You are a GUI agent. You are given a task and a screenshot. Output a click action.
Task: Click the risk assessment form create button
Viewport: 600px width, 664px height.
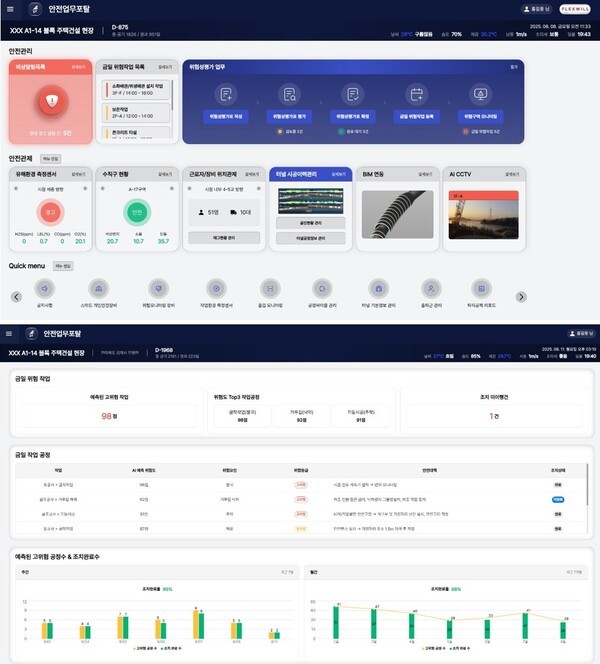(x=226, y=116)
